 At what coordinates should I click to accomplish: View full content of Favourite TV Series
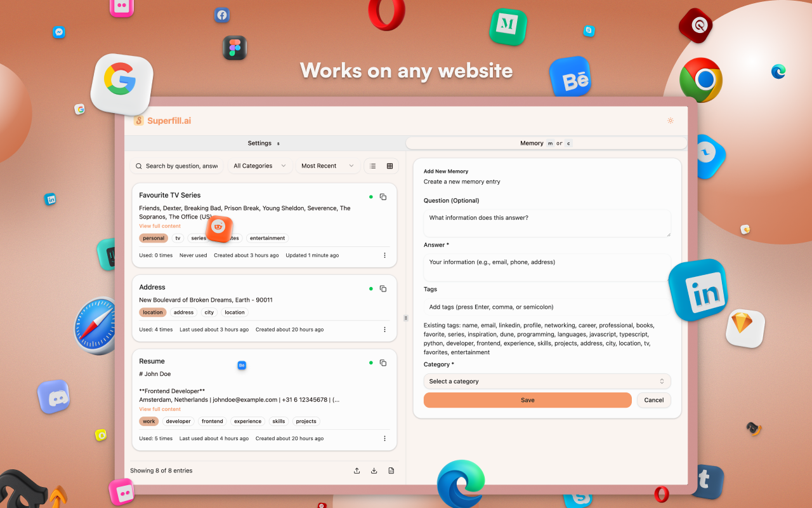coord(160,226)
